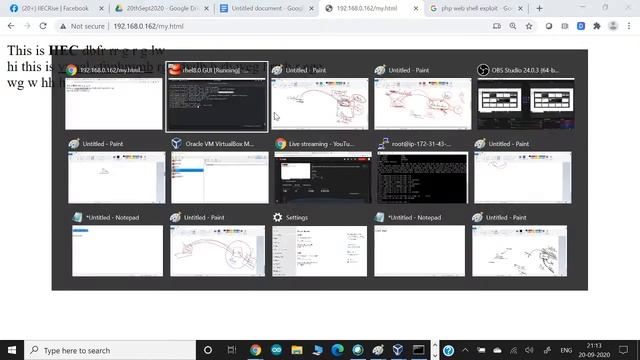Go back to the previous page
Image resolution: width=640 pixels, height=360 pixels.
(11, 26)
